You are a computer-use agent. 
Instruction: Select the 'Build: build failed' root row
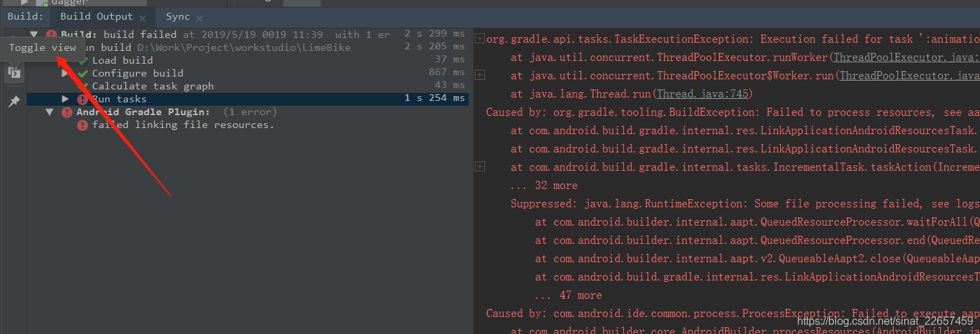248,34
